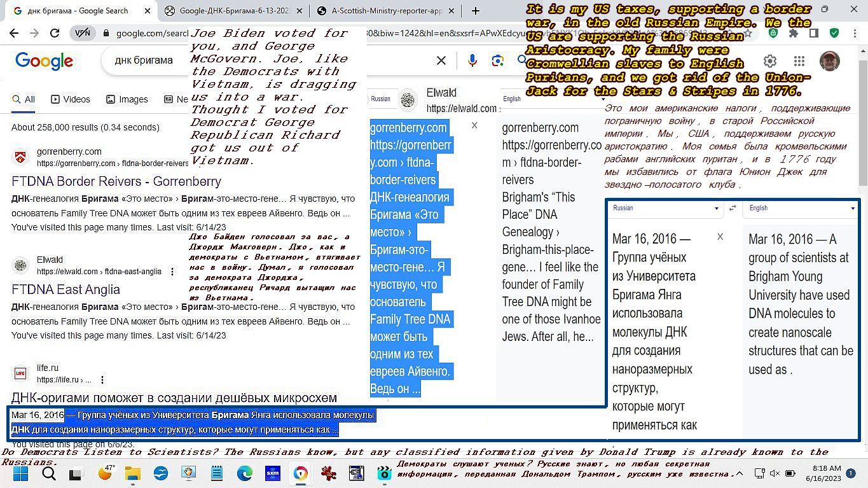
Task: Click the browser Forward arrow
Action: tap(34, 33)
